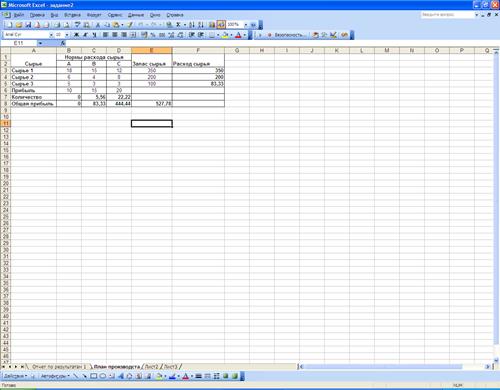500x390 pixels.
Task: Open the Data (Данные) menu
Action: click(x=136, y=15)
